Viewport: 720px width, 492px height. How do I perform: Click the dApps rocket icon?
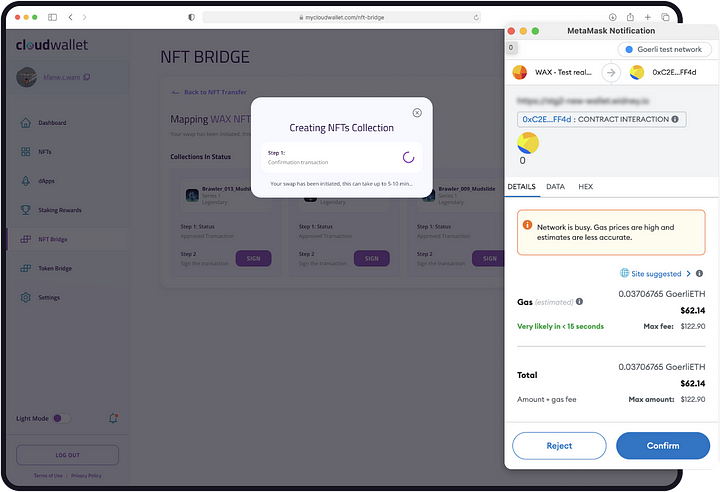click(x=26, y=181)
